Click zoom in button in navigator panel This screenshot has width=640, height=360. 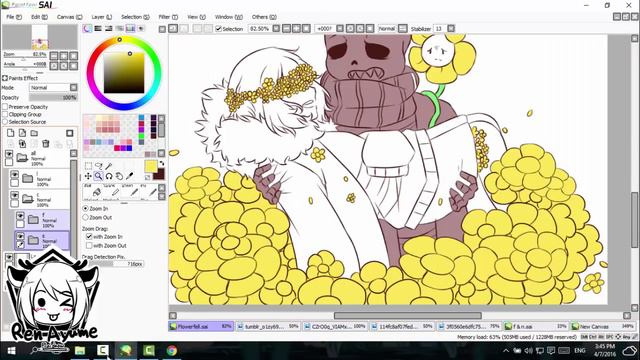64,56
